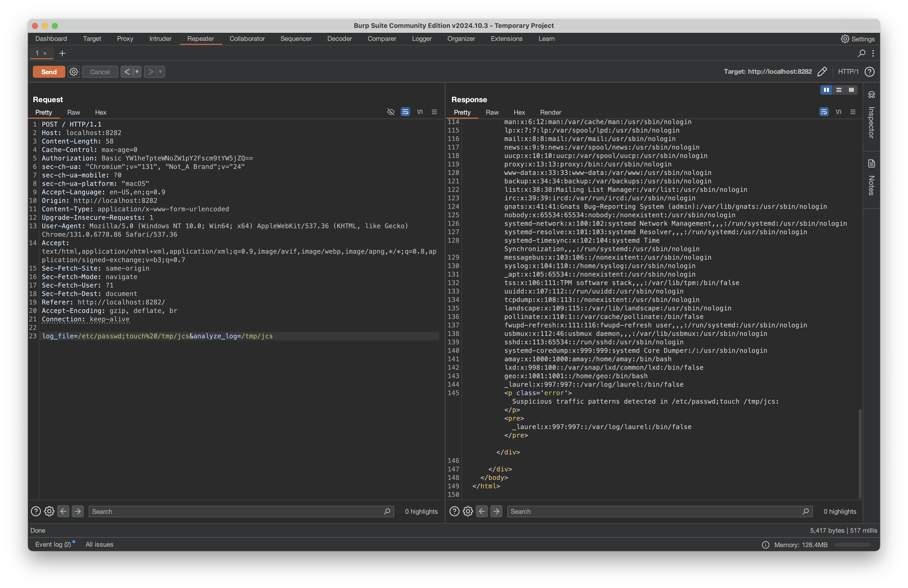The height and width of the screenshot is (588, 908).
Task: Open Response editor hamburger options menu
Action: point(853,112)
